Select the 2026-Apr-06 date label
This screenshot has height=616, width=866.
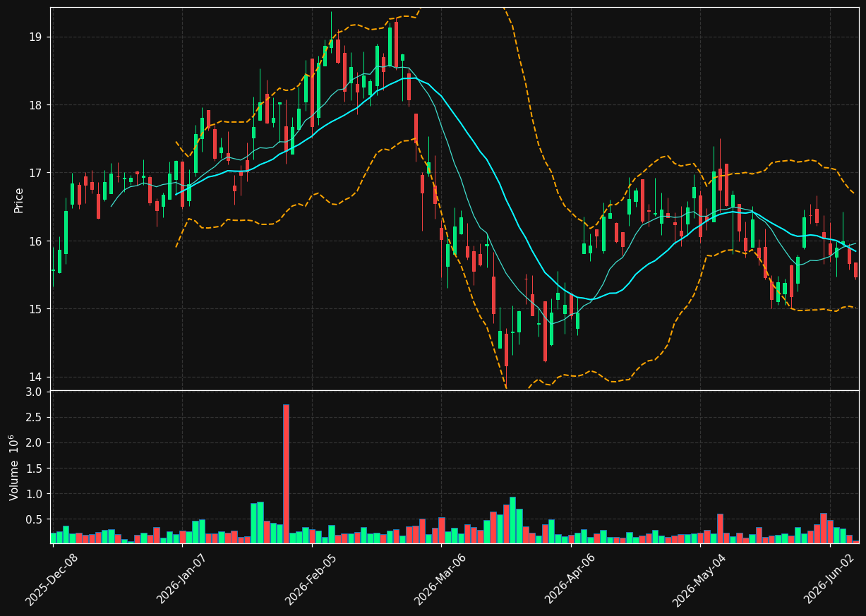[570, 579]
